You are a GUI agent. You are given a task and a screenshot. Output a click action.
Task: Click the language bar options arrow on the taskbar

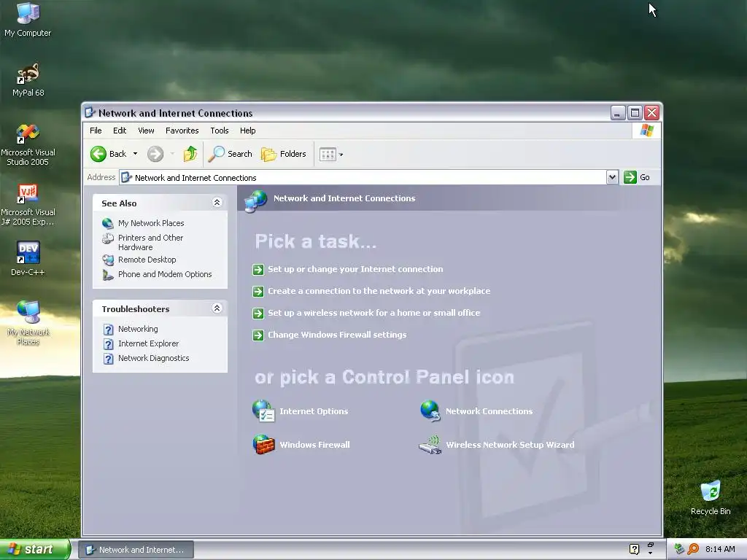(650, 553)
